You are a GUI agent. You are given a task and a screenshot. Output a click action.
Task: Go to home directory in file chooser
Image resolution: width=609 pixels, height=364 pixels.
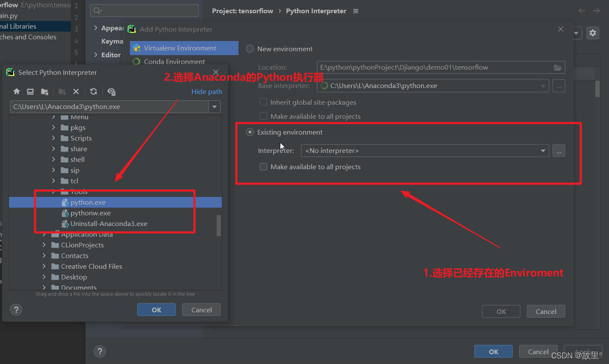tap(17, 91)
